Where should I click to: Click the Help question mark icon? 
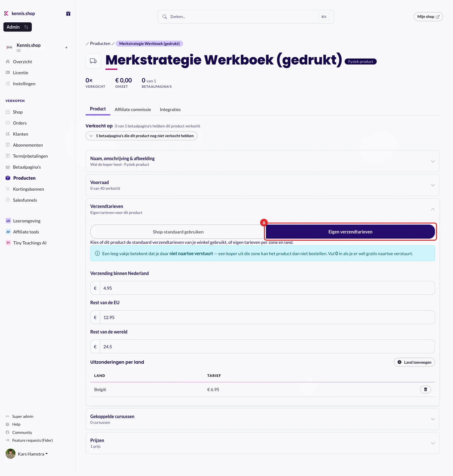tap(8, 424)
